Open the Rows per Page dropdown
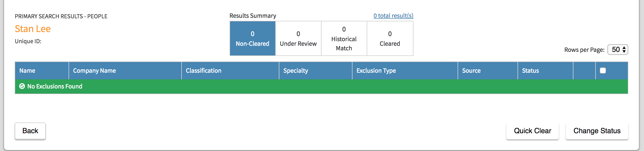Viewport: 644px width, 151px height. (617, 50)
